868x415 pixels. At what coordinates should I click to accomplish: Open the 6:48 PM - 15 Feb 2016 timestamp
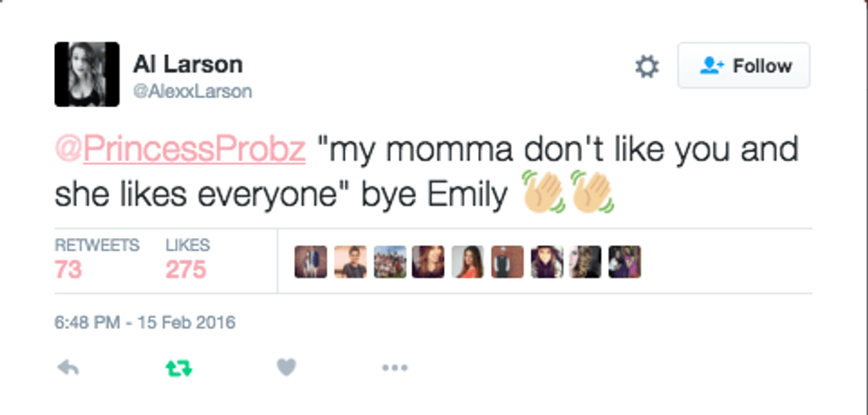[x=145, y=323]
